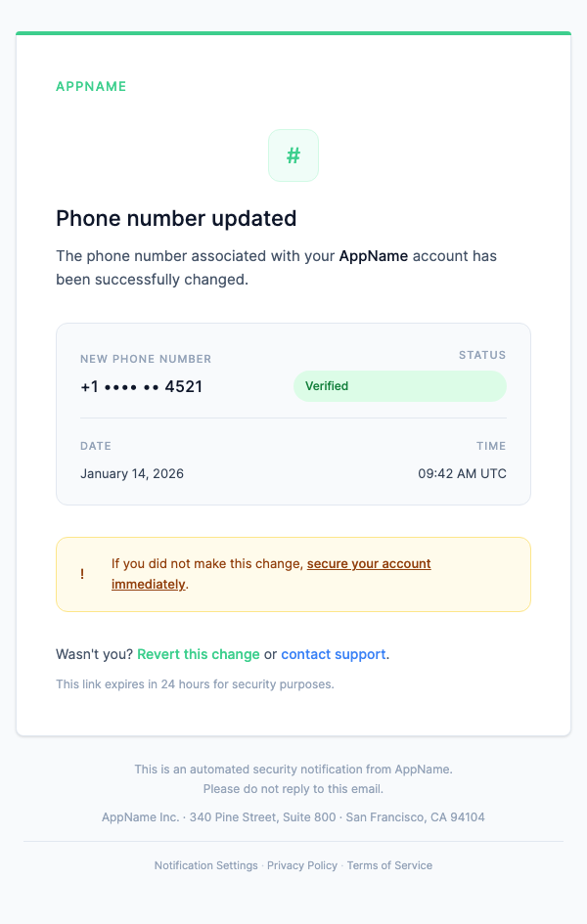Open the Terms of Service

(389, 865)
